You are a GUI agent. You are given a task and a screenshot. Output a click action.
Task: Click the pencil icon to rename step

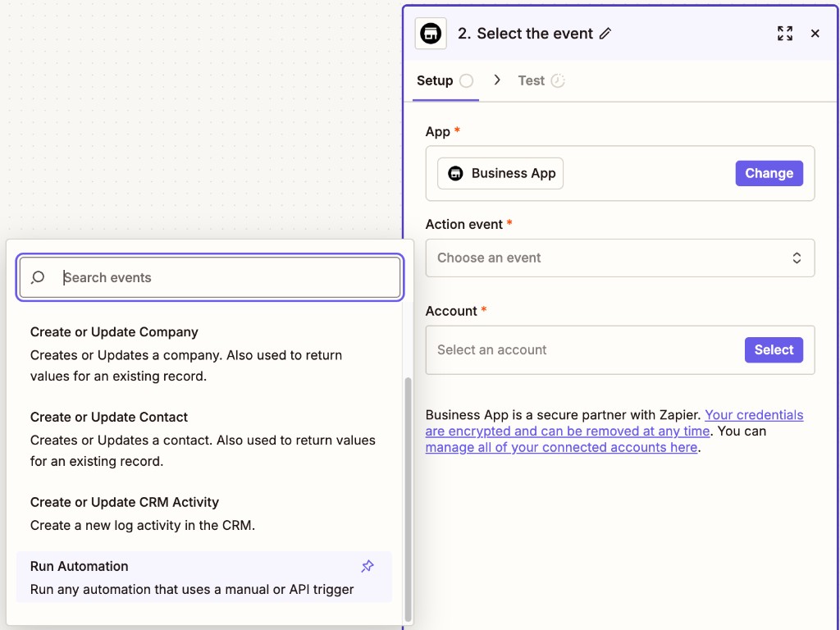coord(605,34)
